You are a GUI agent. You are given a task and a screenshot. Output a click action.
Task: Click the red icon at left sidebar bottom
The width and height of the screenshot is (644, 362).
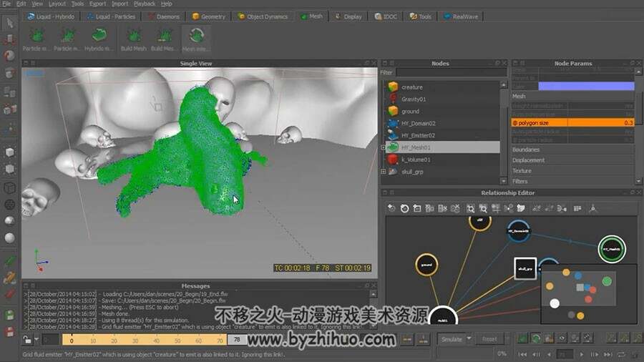pos(10,332)
